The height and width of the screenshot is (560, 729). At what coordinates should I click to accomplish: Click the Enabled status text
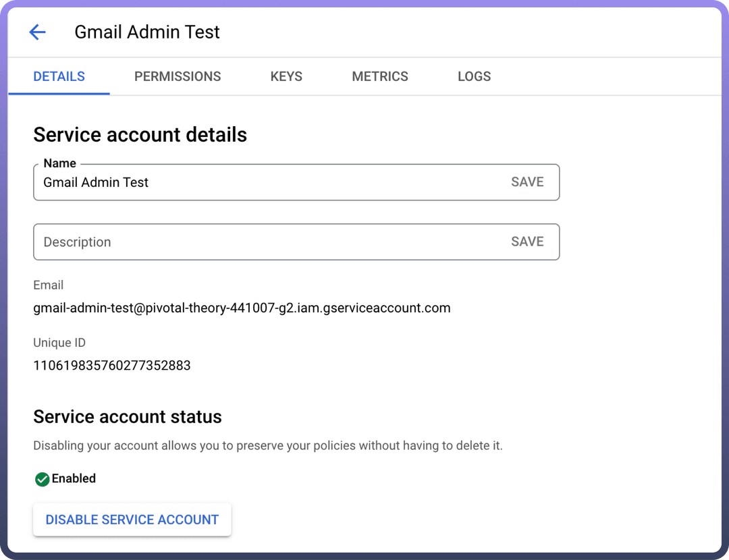click(74, 478)
